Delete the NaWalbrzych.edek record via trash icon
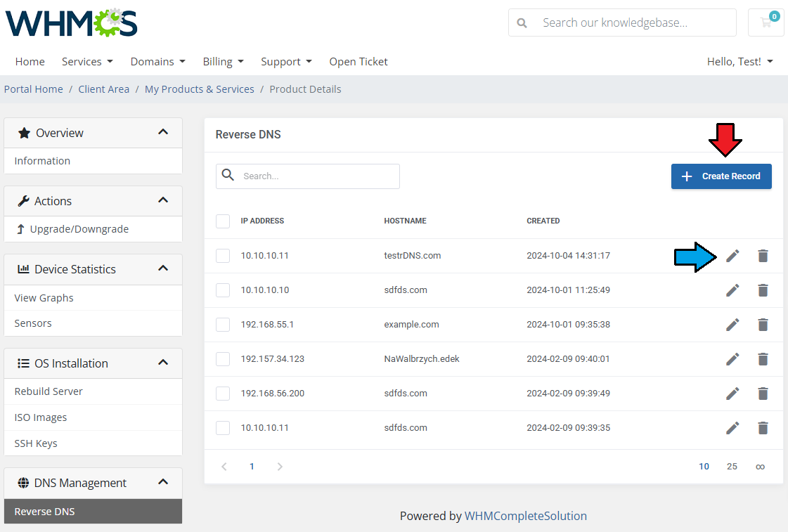 (763, 359)
